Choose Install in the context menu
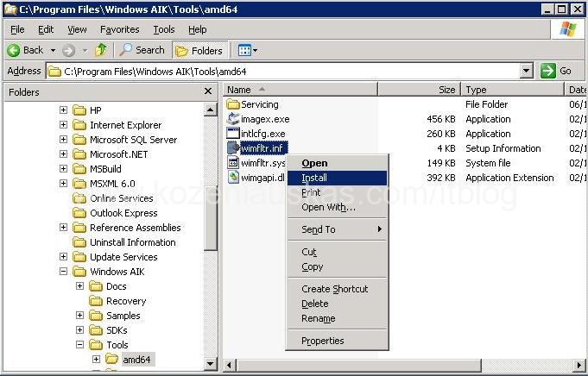The height and width of the screenshot is (376, 588). (x=337, y=178)
